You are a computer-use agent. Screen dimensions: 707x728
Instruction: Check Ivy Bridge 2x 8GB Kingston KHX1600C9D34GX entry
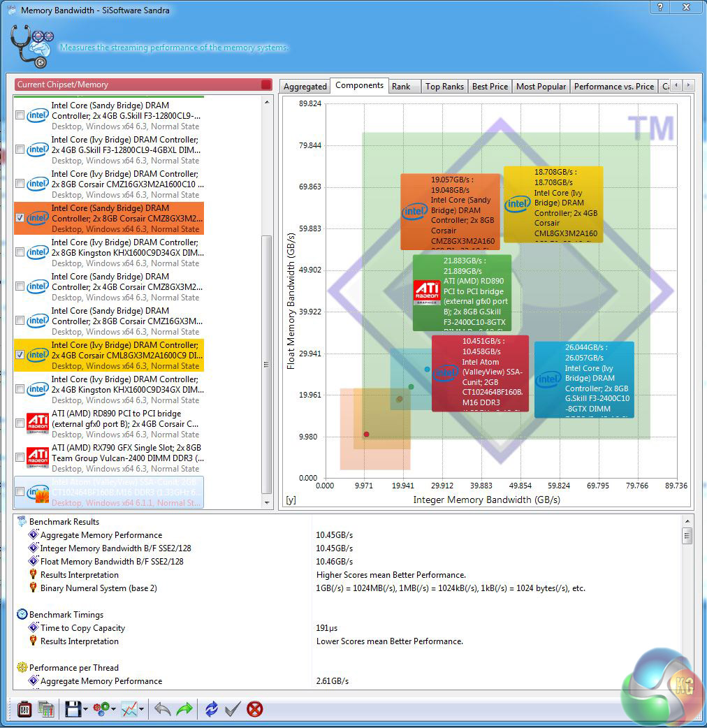click(20, 252)
